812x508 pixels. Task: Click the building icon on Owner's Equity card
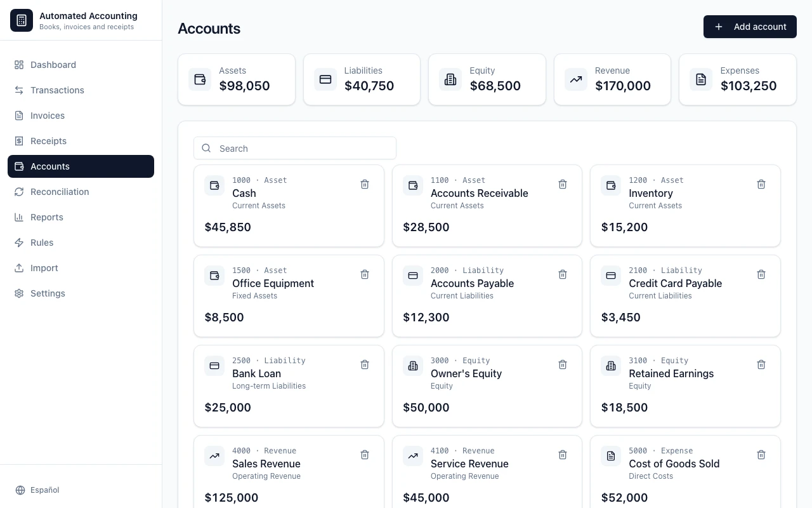pyautogui.click(x=413, y=366)
